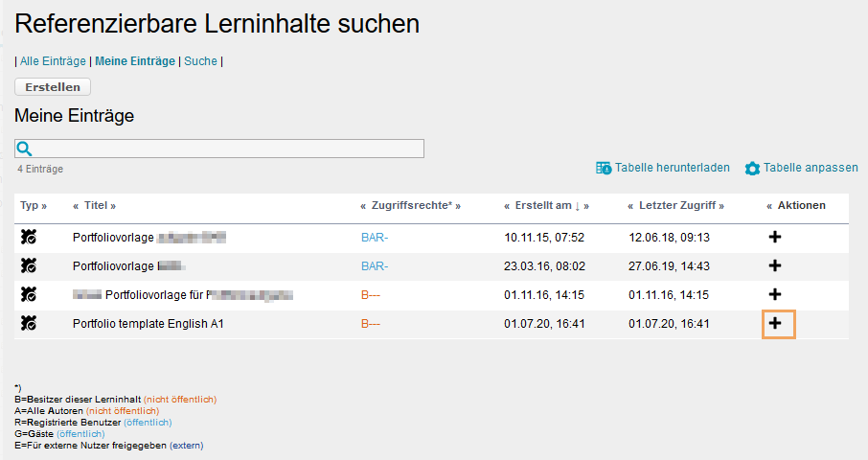Click plus action in 10.11.15 row
Image resolution: width=868 pixels, height=460 pixels.
tap(776, 237)
